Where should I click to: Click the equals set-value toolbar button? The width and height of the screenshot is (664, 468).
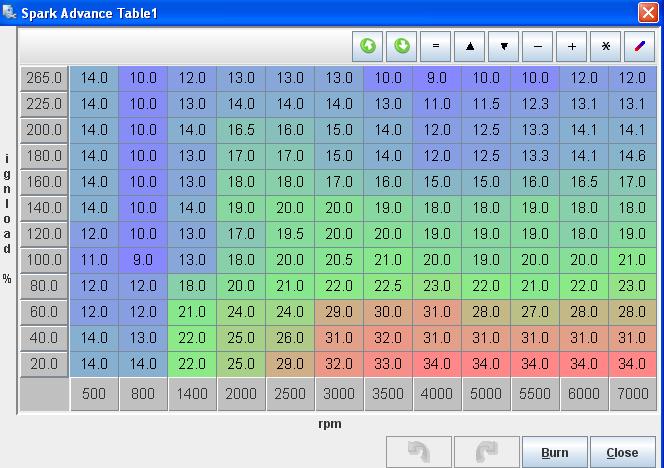[435, 46]
